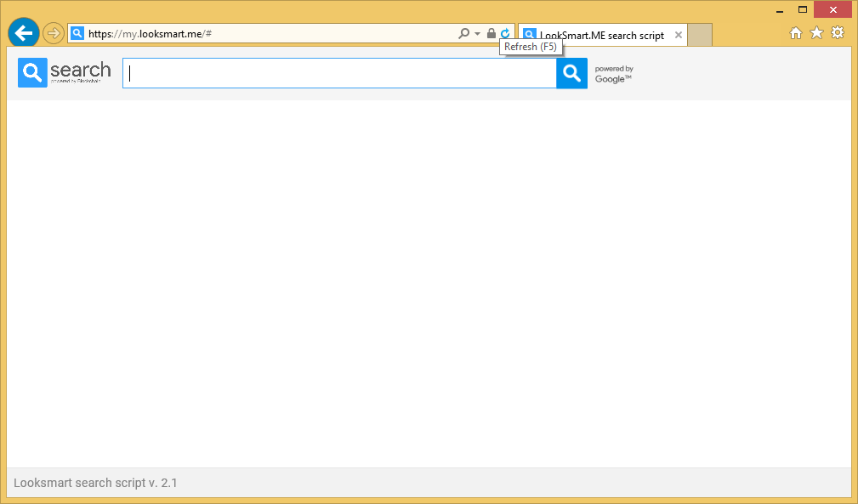Image resolution: width=858 pixels, height=504 pixels.
Task: Focus the page's search text box
Action: pos(340,73)
